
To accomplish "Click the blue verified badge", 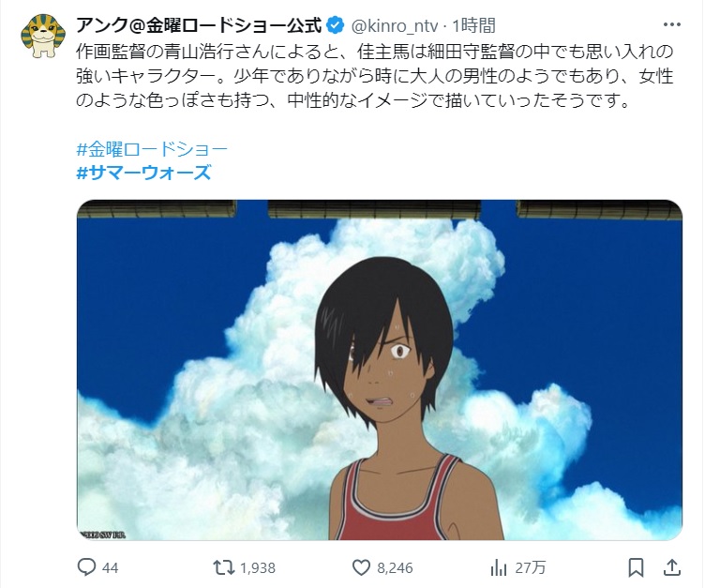I will tap(335, 25).
